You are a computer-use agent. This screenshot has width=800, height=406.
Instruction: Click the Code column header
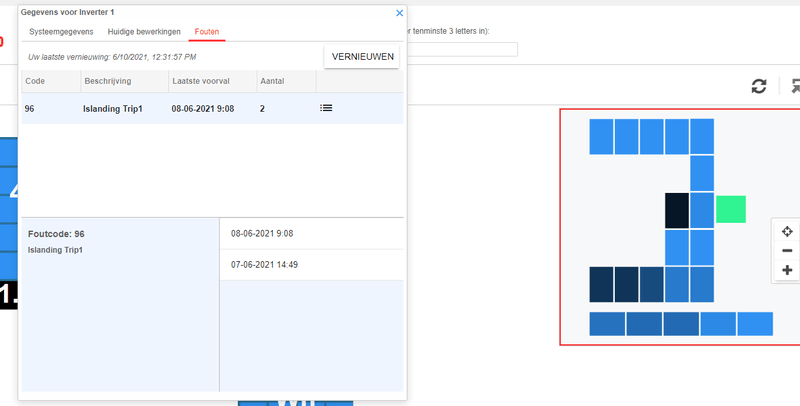pyautogui.click(x=51, y=82)
